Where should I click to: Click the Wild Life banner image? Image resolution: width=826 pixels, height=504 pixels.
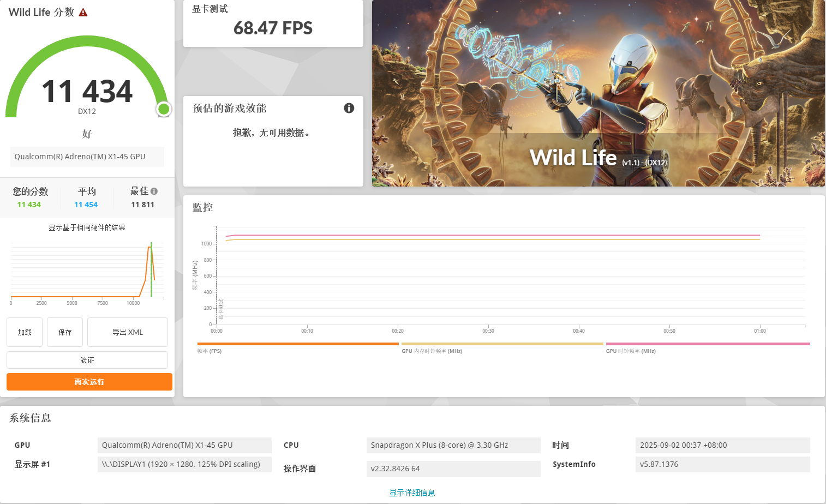coord(598,93)
